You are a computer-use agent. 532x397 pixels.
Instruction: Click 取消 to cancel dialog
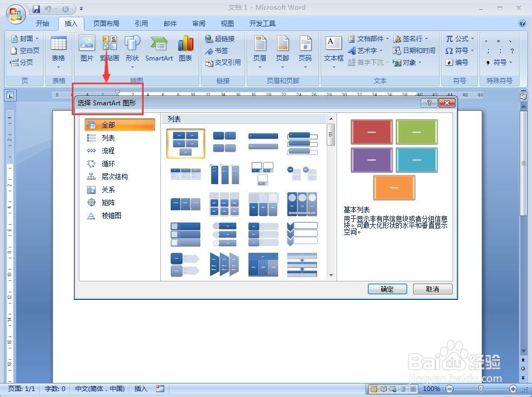tap(433, 289)
